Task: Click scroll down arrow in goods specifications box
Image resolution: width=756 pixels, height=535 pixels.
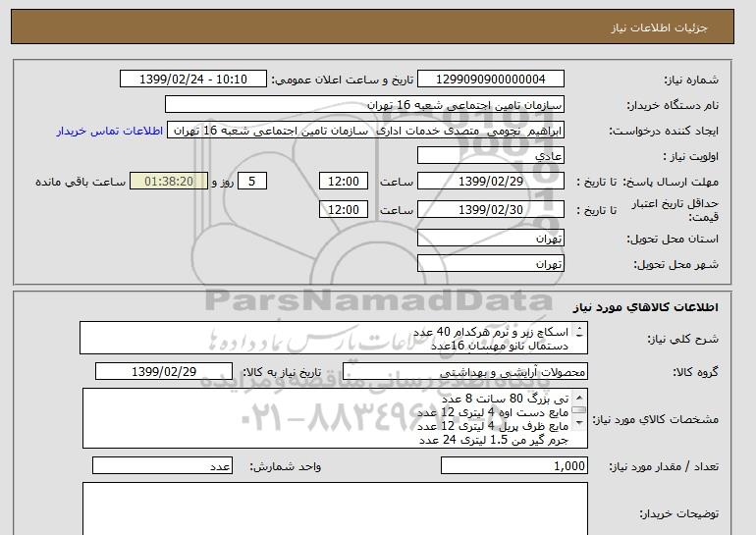Action: point(579,423)
